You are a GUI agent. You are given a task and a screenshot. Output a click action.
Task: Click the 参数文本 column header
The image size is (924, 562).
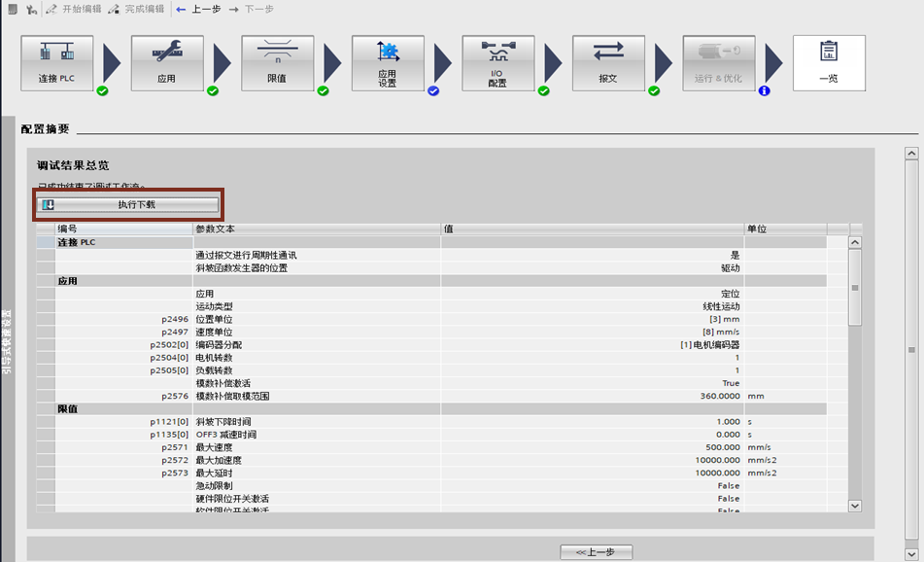[x=316, y=228]
